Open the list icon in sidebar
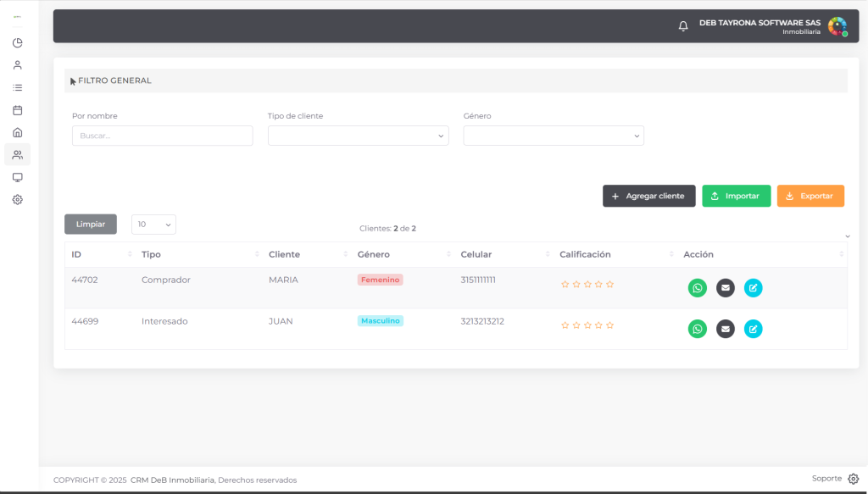This screenshot has width=868, height=494. point(17,87)
